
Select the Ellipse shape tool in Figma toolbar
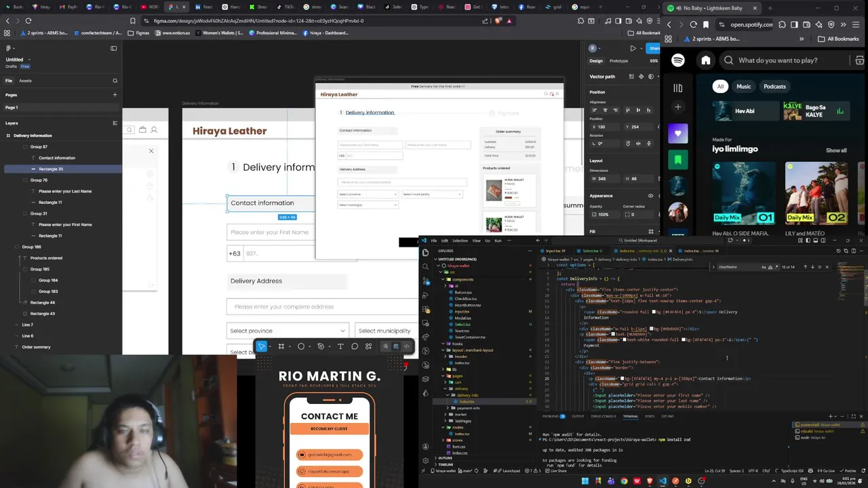[x=301, y=346]
